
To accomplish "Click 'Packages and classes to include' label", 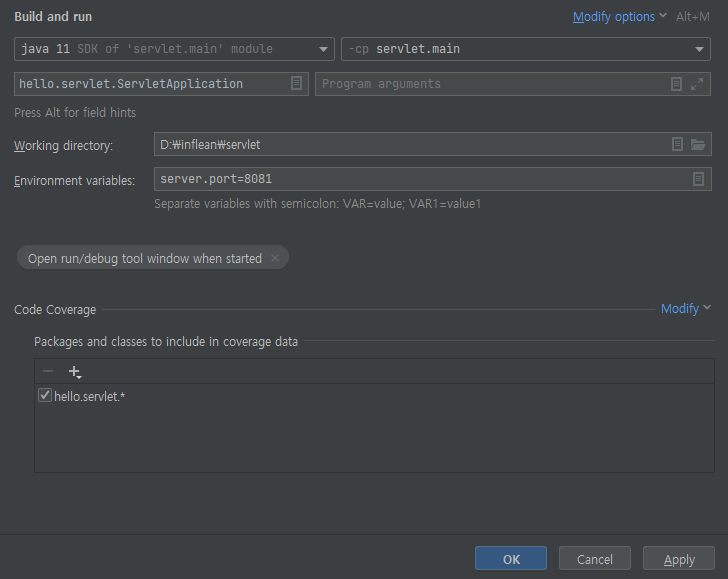I will coord(166,342).
